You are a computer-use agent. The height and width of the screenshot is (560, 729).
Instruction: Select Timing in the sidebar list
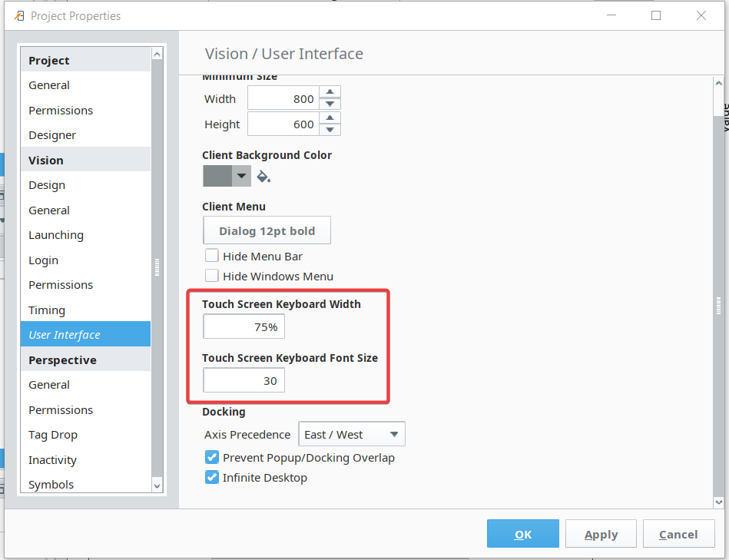(85, 310)
